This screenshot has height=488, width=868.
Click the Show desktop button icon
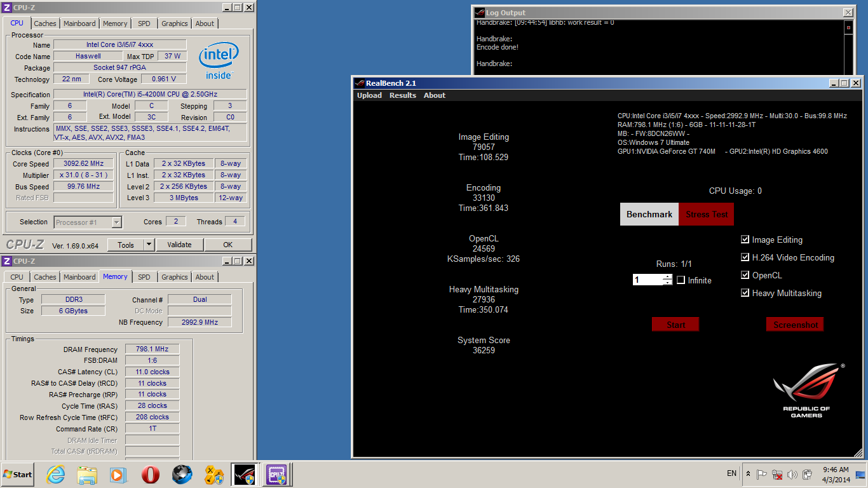pyautogui.click(x=861, y=475)
